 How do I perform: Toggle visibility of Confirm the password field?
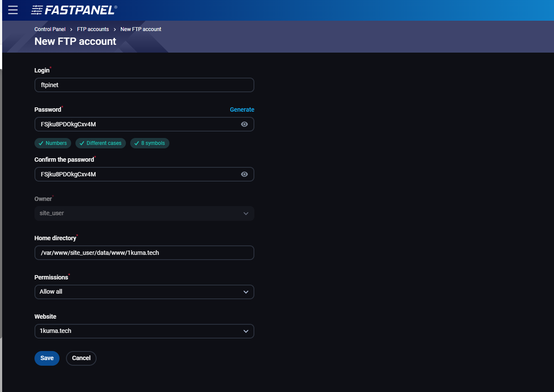coord(244,174)
